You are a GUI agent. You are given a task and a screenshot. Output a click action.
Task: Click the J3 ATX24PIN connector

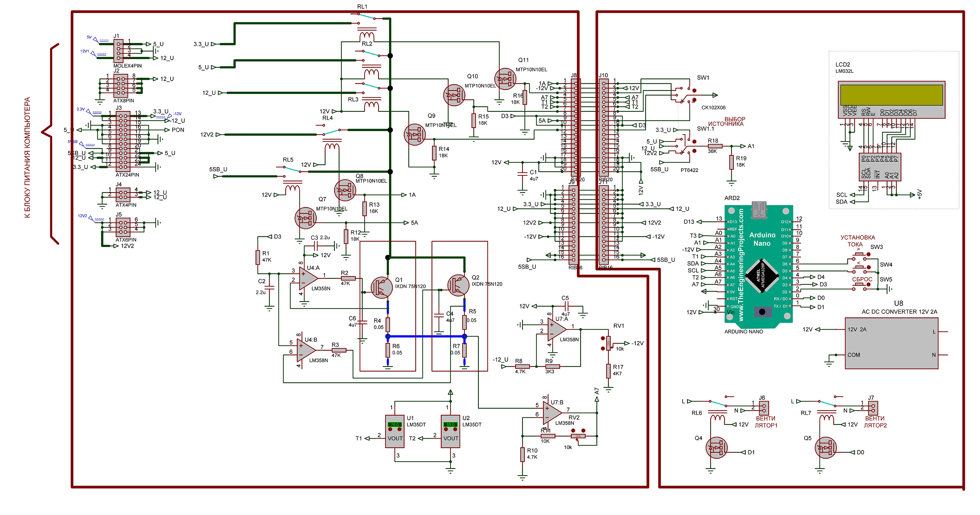click(x=122, y=141)
